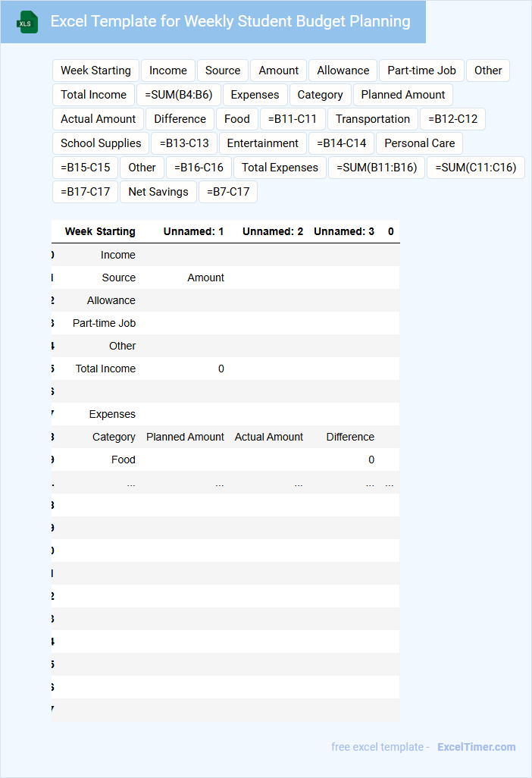532x778 pixels.
Task: Select the Total Income table cell
Action: tap(105, 369)
